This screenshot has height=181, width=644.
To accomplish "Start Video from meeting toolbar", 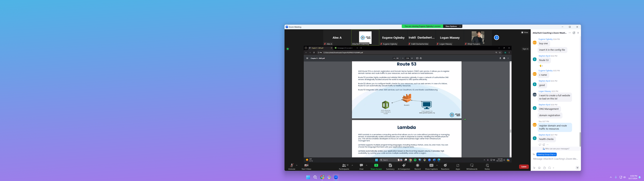I will point(306,166).
